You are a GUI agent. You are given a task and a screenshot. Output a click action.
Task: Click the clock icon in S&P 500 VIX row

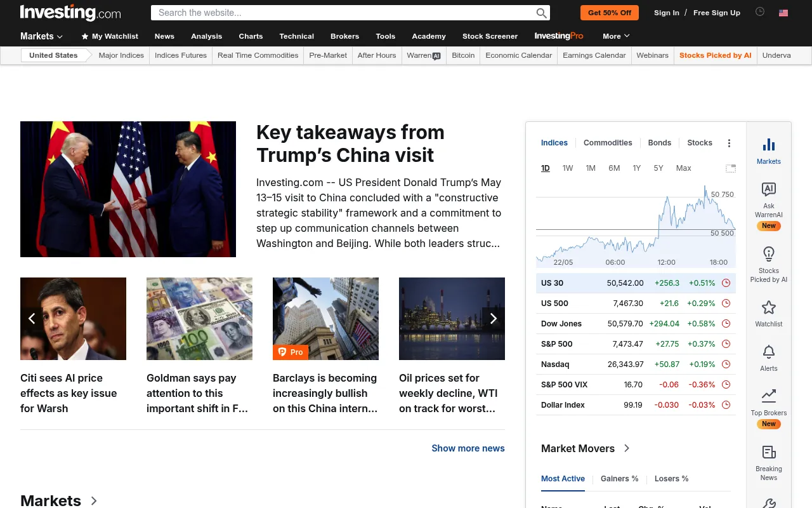726,385
